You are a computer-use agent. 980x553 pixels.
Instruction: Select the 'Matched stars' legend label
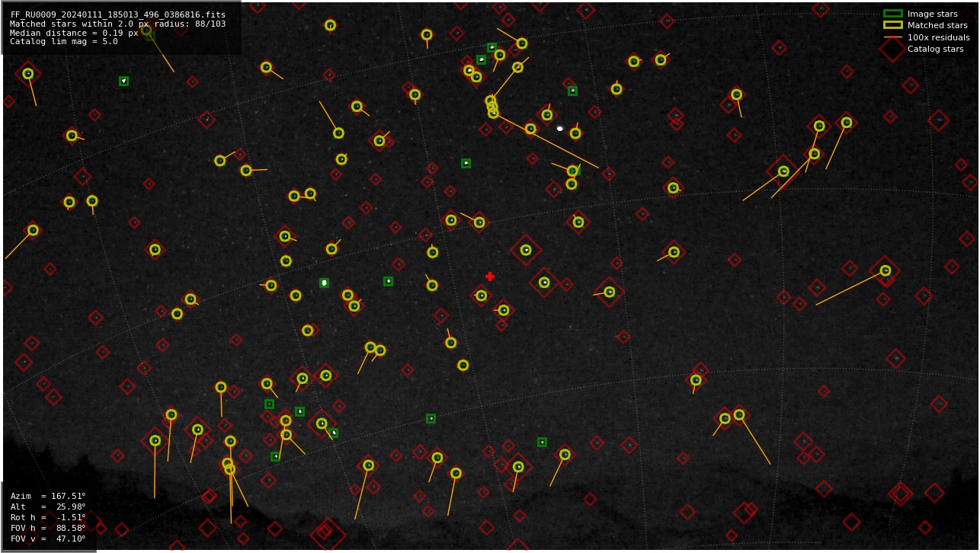point(937,25)
